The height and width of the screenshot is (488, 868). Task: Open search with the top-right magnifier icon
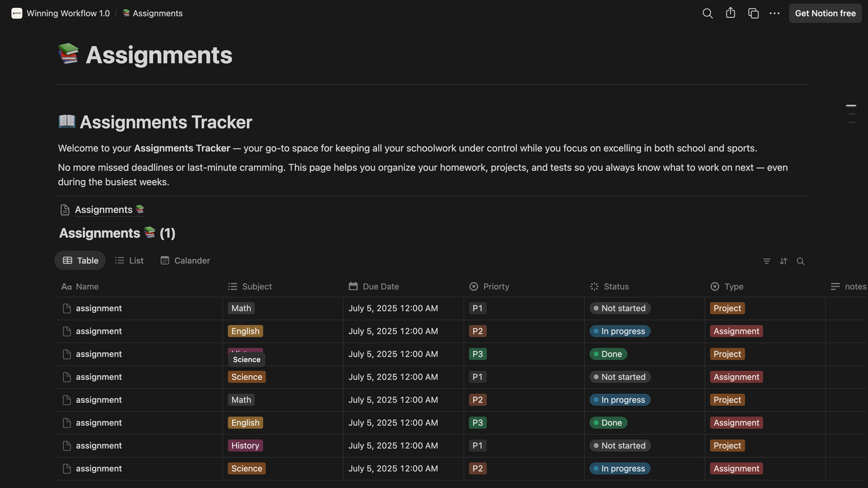708,13
